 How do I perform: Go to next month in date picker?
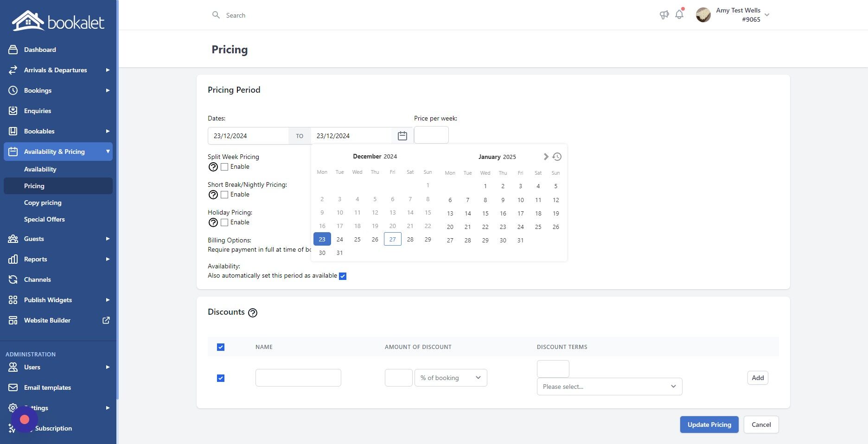pyautogui.click(x=546, y=157)
